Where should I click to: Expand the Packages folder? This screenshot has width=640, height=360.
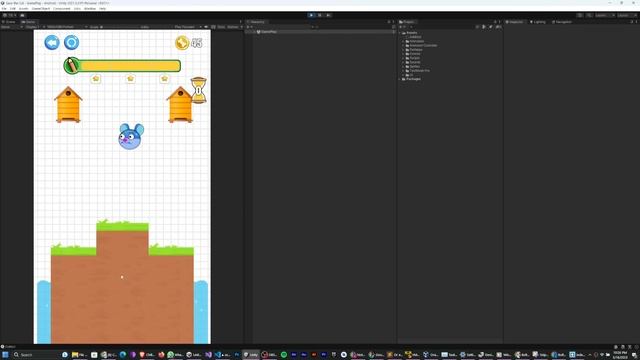coord(400,79)
